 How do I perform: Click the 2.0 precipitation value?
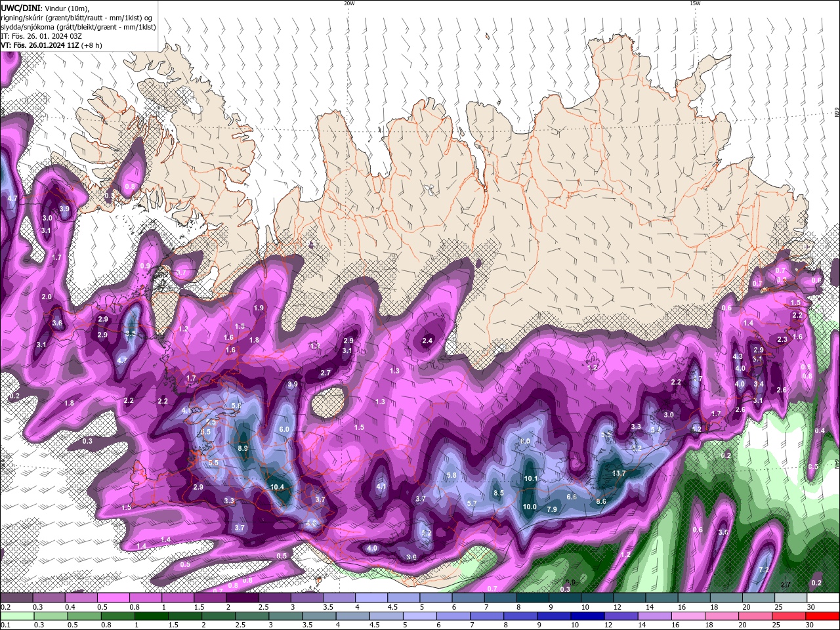point(47,297)
